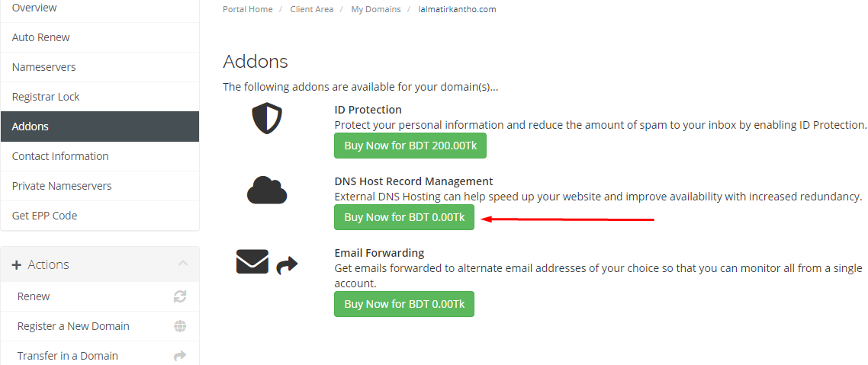Buy Email Forwarding for BDT 0.00Tk
Image resolution: width=868 pixels, height=365 pixels.
(x=404, y=303)
